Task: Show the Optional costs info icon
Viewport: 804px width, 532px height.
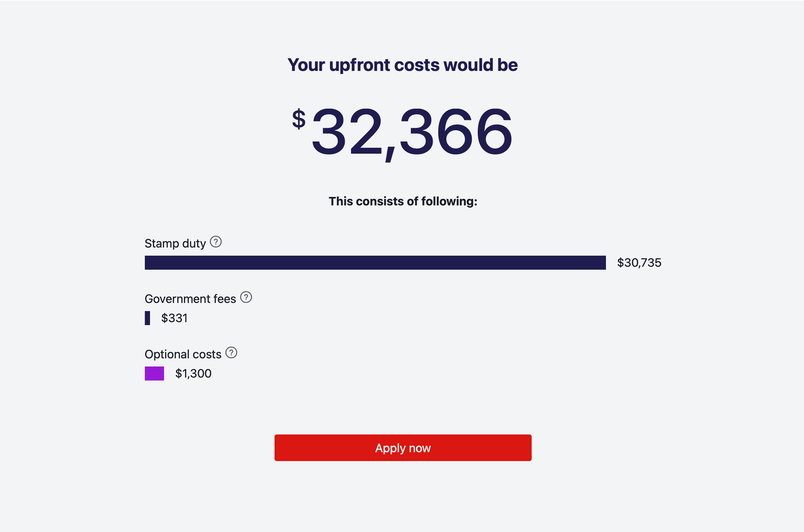Action: pyautogui.click(x=231, y=352)
